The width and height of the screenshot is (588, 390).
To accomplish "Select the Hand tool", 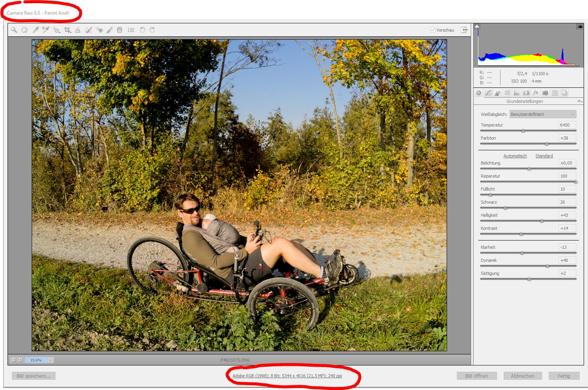I will tap(24, 30).
